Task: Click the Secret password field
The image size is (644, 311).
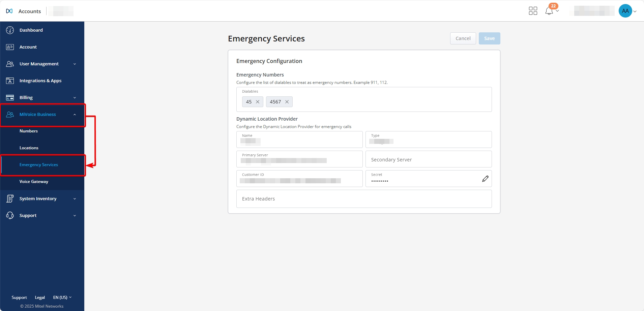Action: point(429,179)
